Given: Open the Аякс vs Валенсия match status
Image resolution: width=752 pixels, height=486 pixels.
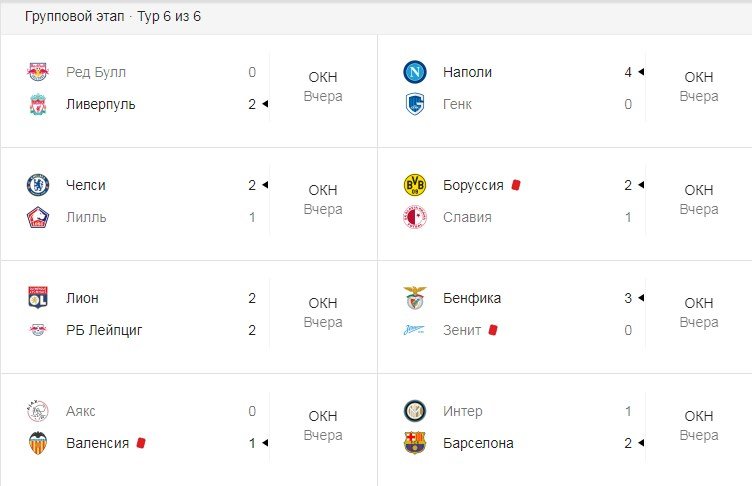Looking at the screenshot, I should tap(323, 425).
